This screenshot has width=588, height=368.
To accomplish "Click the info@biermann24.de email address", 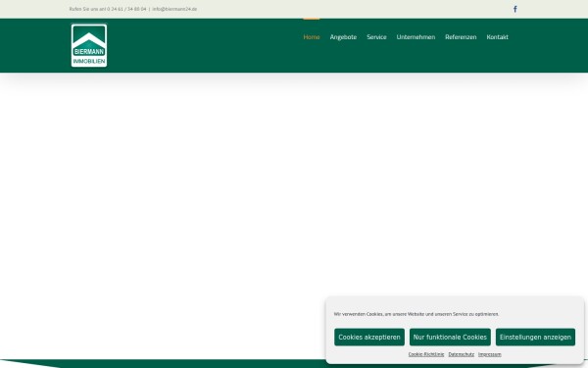I will 174,9.
